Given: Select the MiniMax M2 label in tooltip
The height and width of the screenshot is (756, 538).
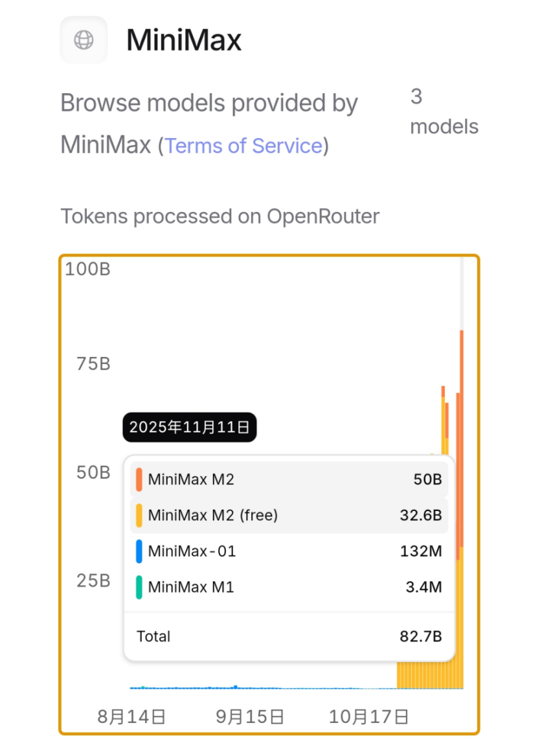Looking at the screenshot, I should (191, 479).
